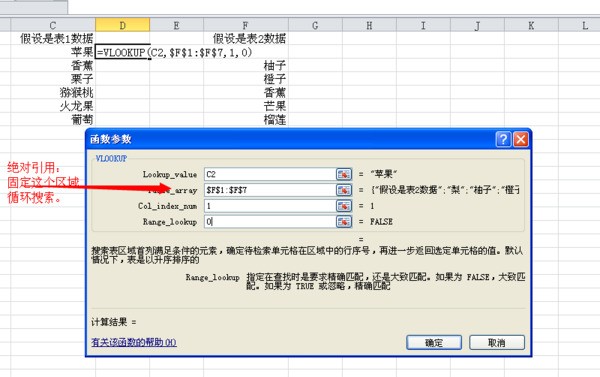The height and width of the screenshot is (377, 600).
Task: Click column F cell containing 香蕉
Action: click(246, 92)
